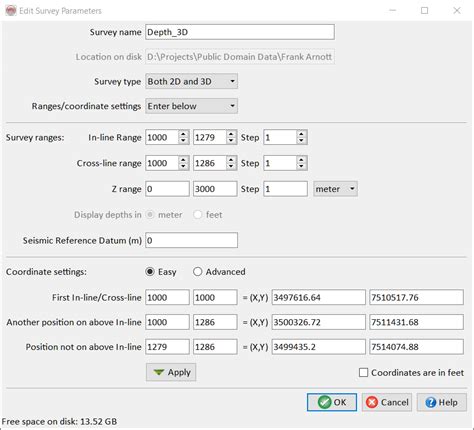Click the Z range stop field 3000
Image resolution: width=474 pixels, height=430 pixels.
[x=215, y=189]
